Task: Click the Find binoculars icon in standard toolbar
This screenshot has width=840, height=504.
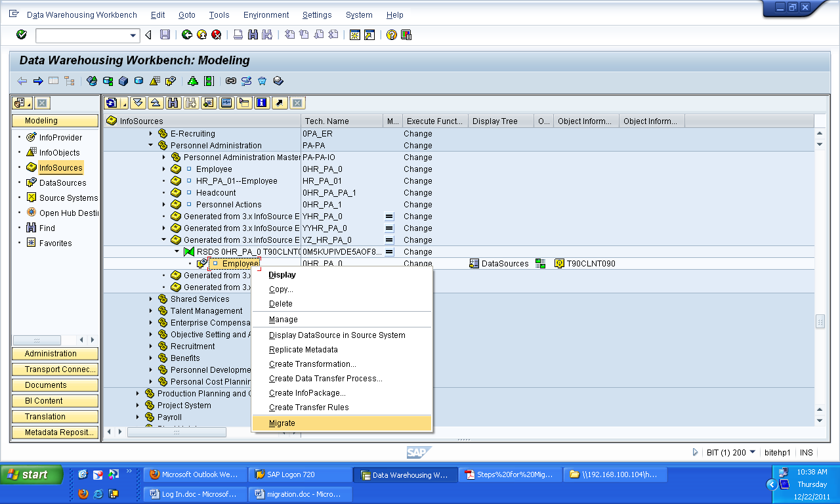Action: [253, 35]
